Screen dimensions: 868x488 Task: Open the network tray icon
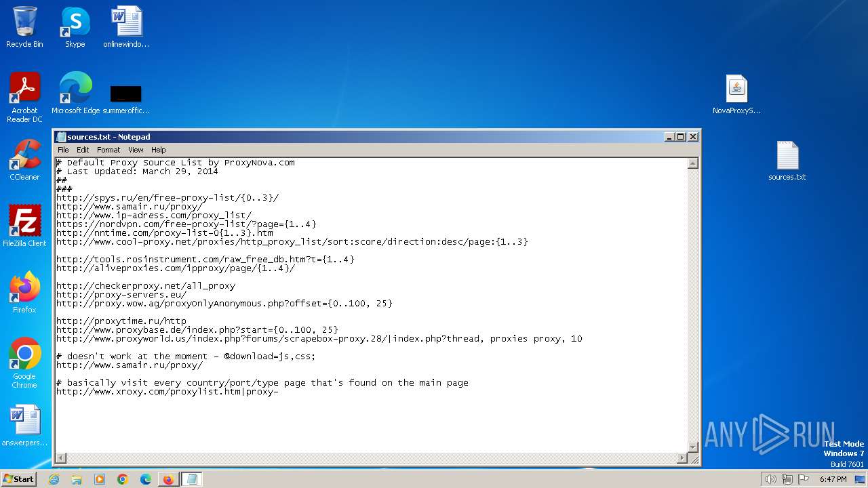pos(787,479)
